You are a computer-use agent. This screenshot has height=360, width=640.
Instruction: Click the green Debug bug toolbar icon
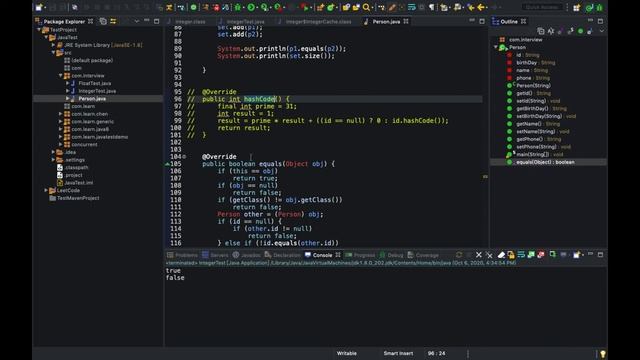tap(238, 7)
